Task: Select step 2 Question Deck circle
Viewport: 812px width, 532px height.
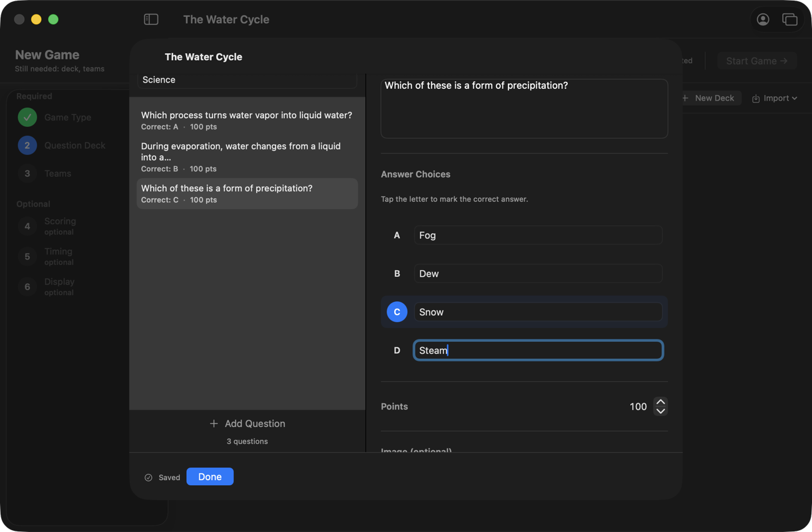Action: pos(27,145)
